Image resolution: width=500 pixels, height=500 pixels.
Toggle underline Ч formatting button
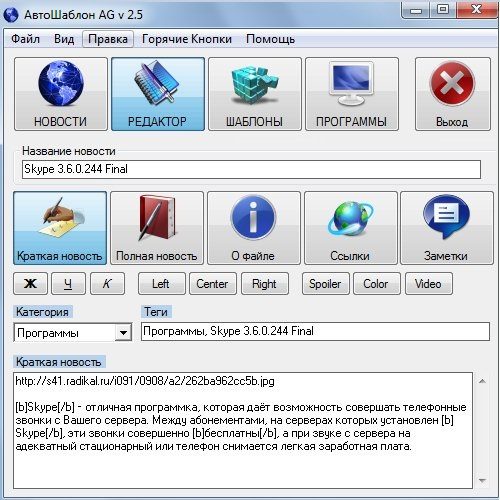(68, 284)
